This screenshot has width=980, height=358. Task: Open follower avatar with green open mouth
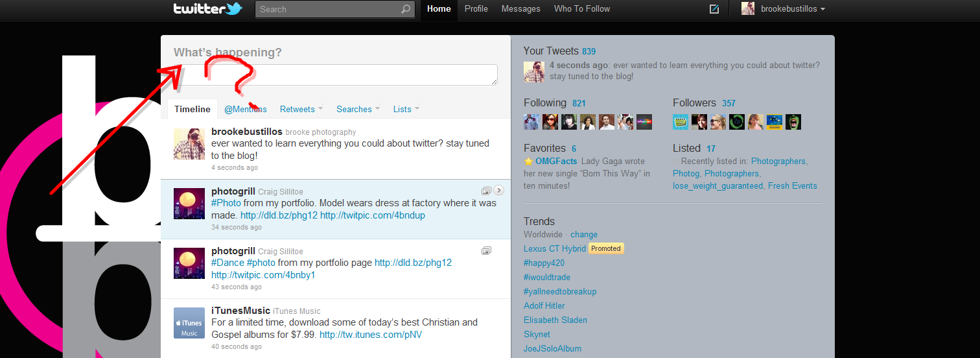[x=793, y=122]
